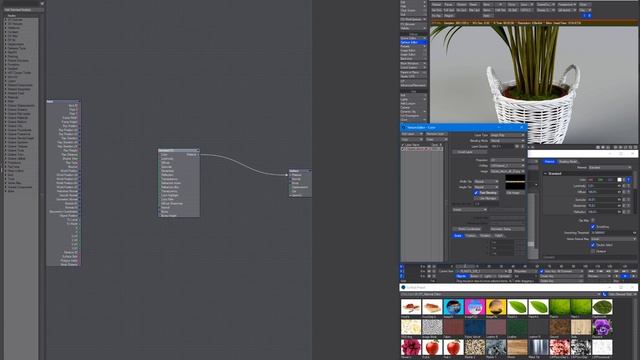Click the small blue icon in Surface Presets toolbar
Viewport: 640px width, 360px height.
click(604, 294)
